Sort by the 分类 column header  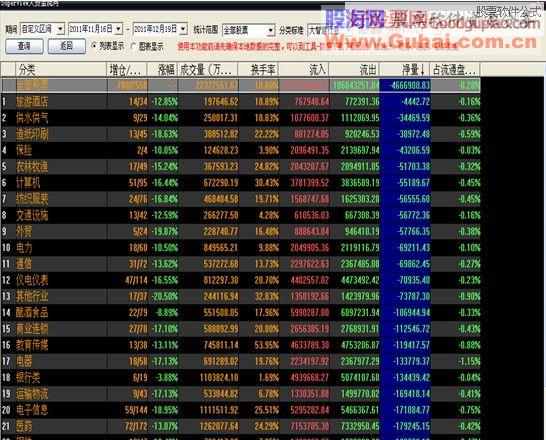click(x=61, y=70)
